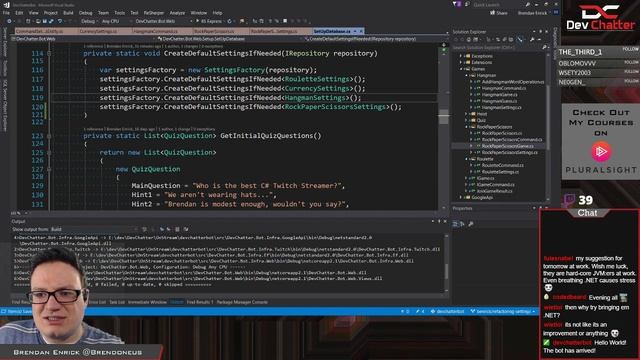Image resolution: width=640 pixels, height=360 pixels.
Task: Click the Pluralsight play logo
Action: pyautogui.click(x=601, y=151)
